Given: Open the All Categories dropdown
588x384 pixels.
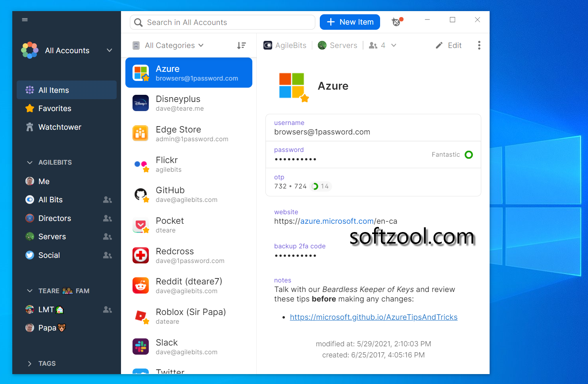Looking at the screenshot, I should coord(169,45).
